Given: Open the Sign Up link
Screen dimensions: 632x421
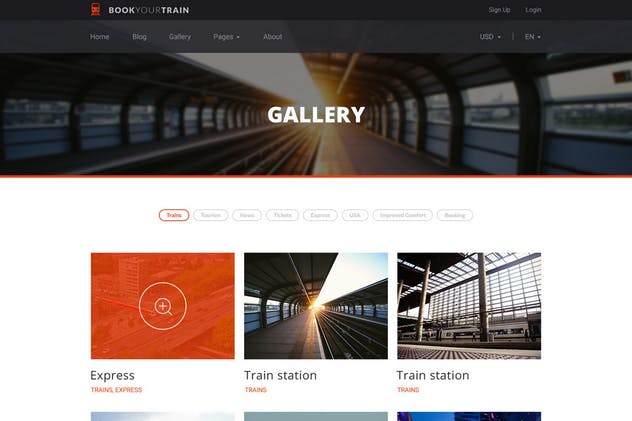Looking at the screenshot, I should (499, 10).
